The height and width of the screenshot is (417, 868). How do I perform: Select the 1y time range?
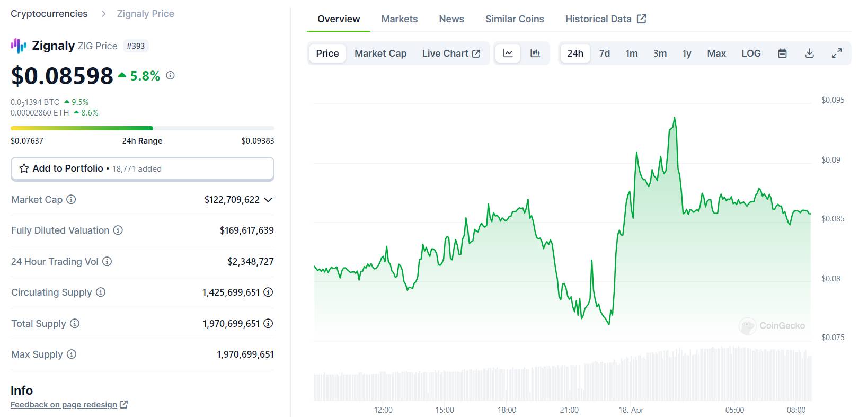(687, 53)
